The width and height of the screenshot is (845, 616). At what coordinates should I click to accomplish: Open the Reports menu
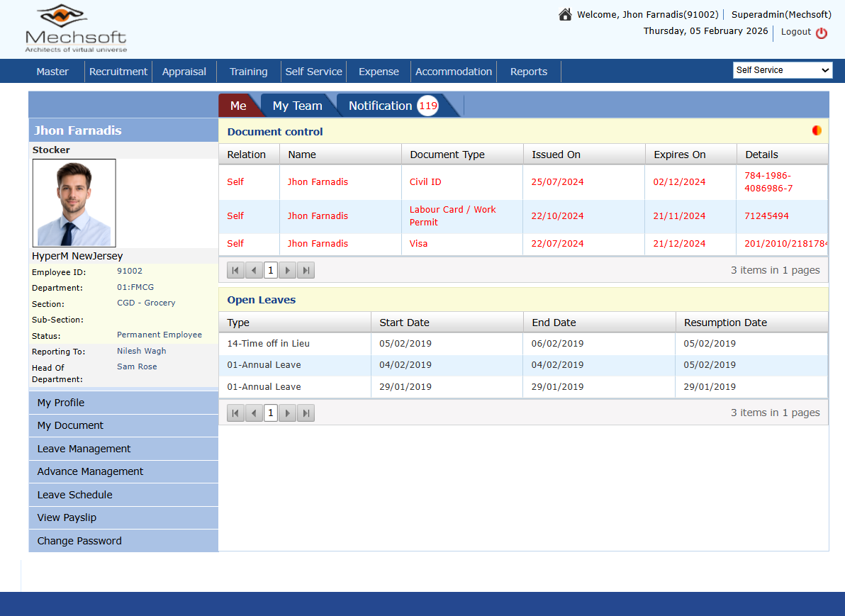coord(529,72)
